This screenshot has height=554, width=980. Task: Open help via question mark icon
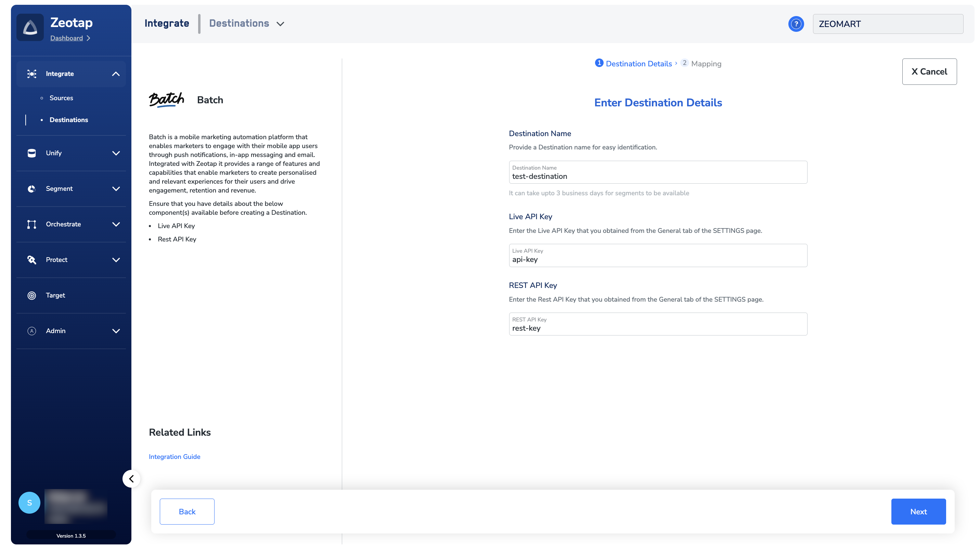795,24
